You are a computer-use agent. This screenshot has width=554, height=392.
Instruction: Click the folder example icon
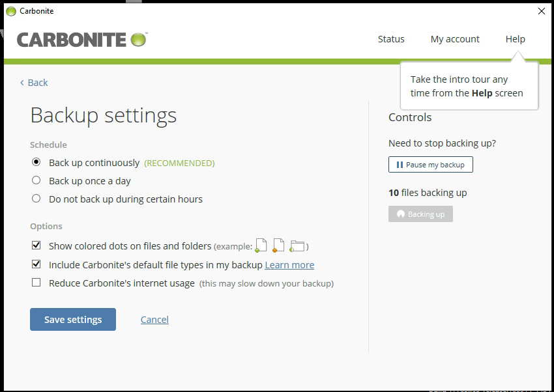point(297,246)
